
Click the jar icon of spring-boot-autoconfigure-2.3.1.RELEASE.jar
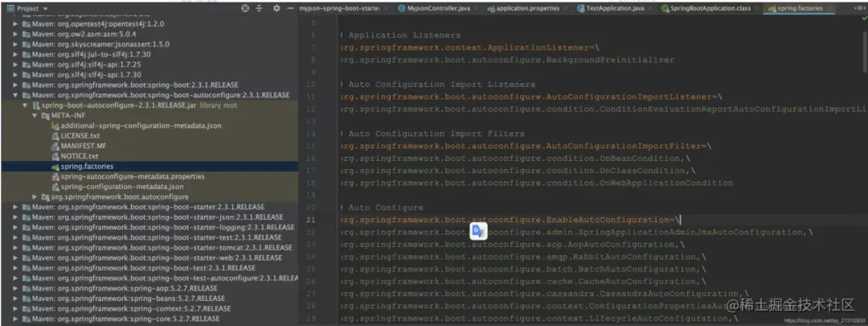tap(36, 105)
